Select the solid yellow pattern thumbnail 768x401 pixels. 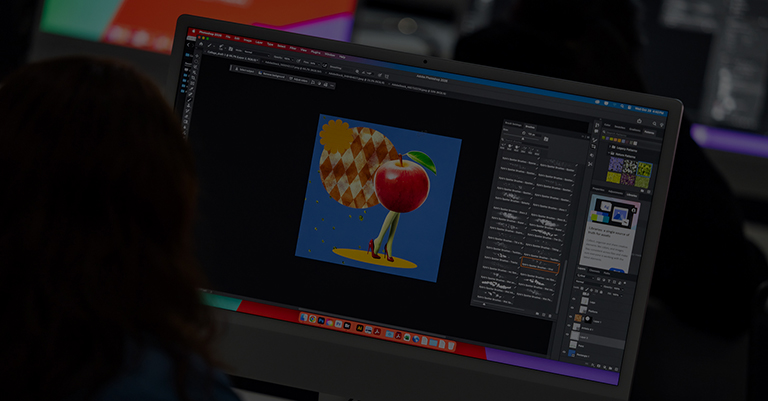pyautogui.click(x=613, y=177)
